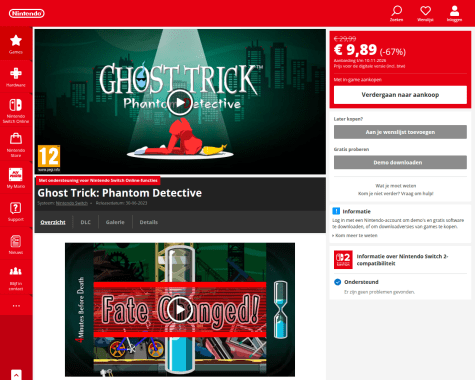475x380 pixels.
Task: Play the Fate Changed video
Action: click(x=180, y=309)
